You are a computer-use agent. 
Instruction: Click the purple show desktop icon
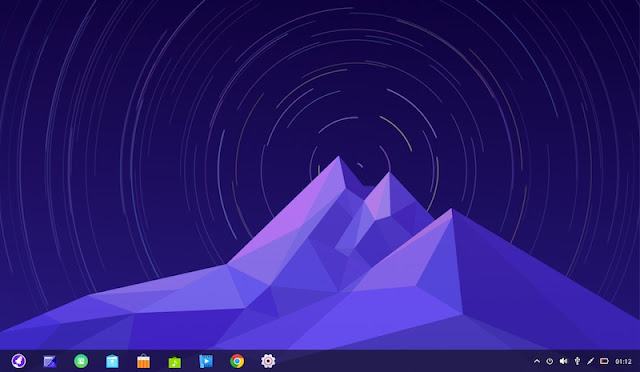(50, 361)
